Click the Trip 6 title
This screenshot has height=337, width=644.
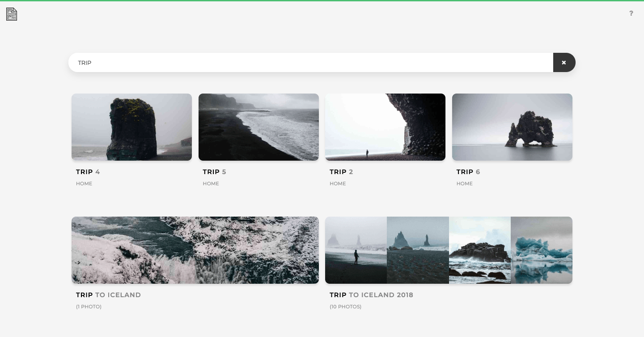(x=468, y=172)
